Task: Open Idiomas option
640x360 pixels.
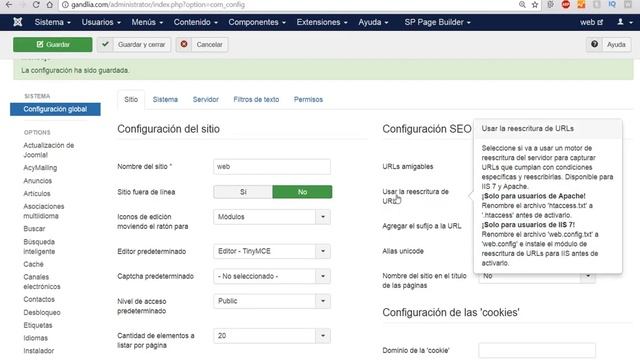Action: coord(36,338)
